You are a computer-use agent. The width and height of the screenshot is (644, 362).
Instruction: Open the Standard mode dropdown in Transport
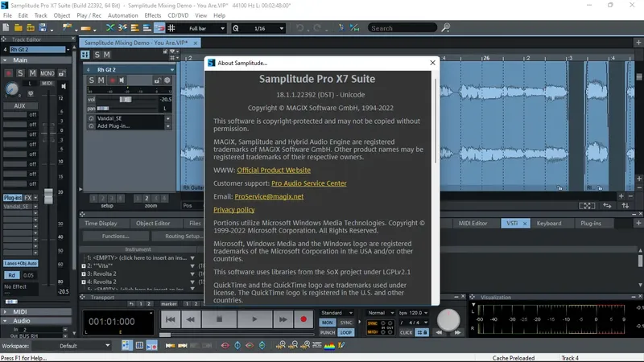[336, 313]
